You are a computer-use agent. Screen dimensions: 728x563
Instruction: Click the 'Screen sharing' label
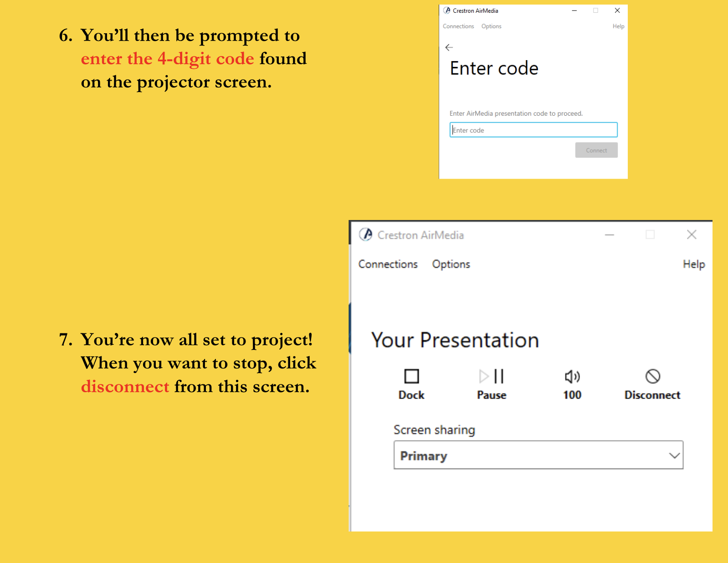[434, 430]
